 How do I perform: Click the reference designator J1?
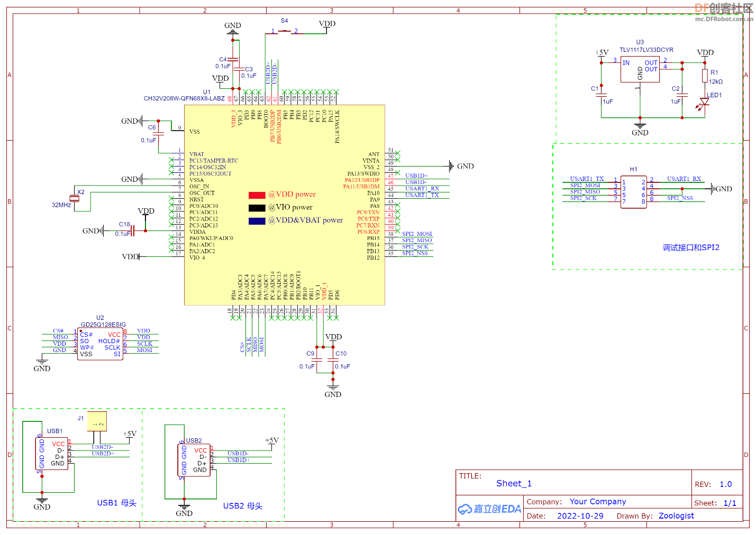coord(81,418)
